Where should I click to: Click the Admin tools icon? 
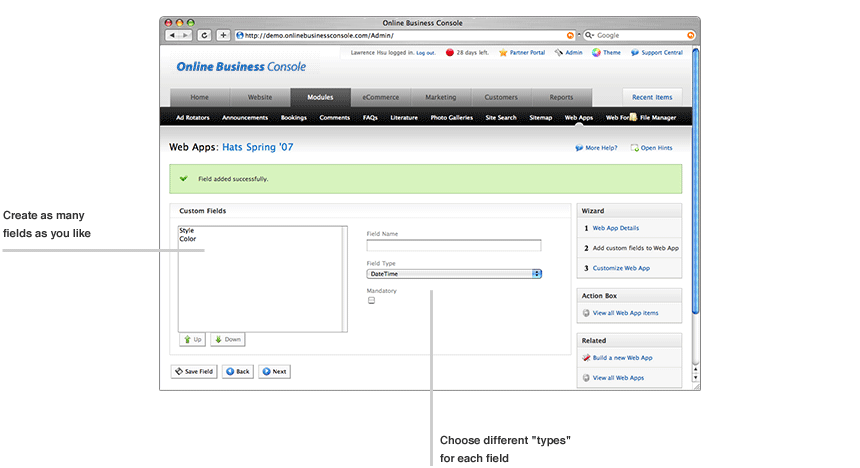tap(558, 53)
